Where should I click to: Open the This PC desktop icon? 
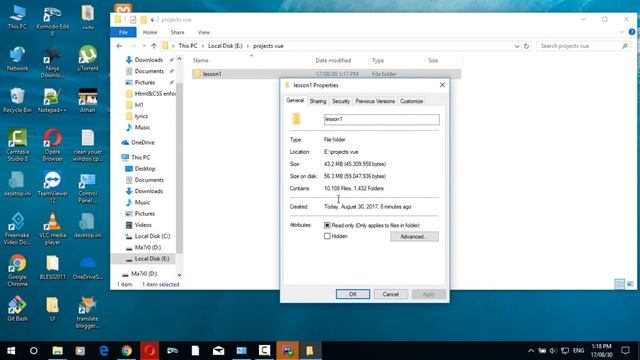tap(17, 18)
